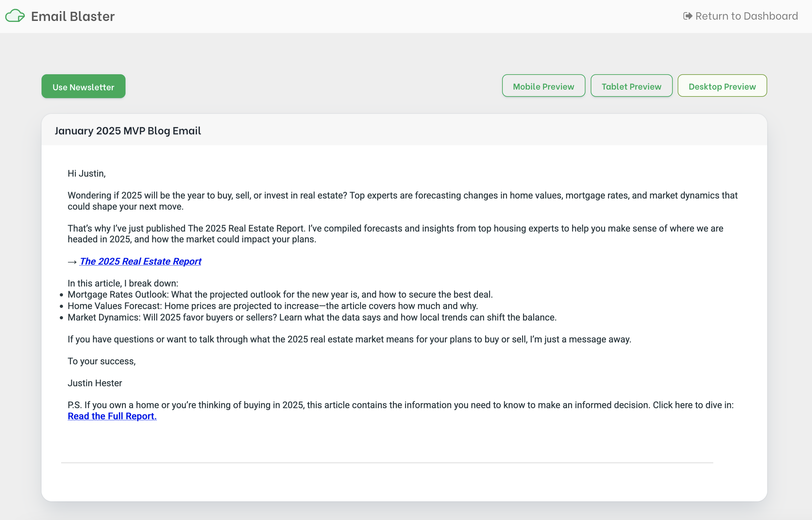Click the arrow before the report link
Screen dimensions: 812x520
[72, 262]
